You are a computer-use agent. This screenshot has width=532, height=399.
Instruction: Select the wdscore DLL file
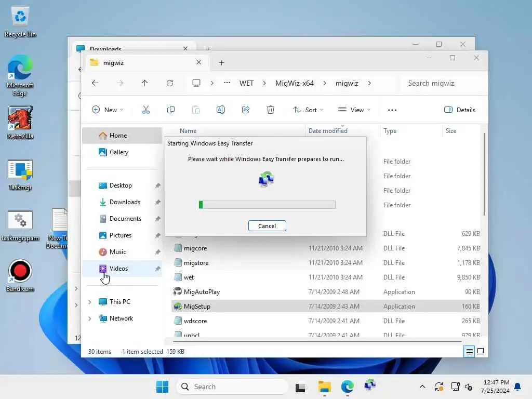326,321
